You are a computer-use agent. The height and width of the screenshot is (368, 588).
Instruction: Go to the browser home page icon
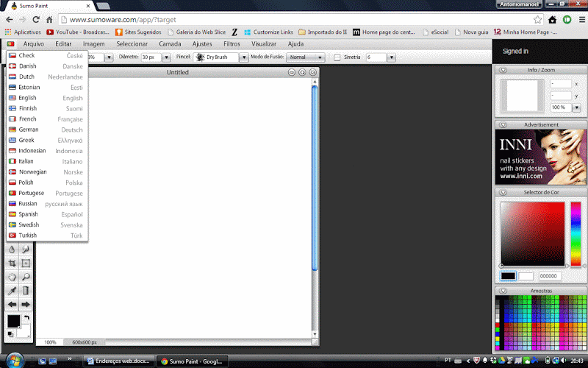point(49,20)
